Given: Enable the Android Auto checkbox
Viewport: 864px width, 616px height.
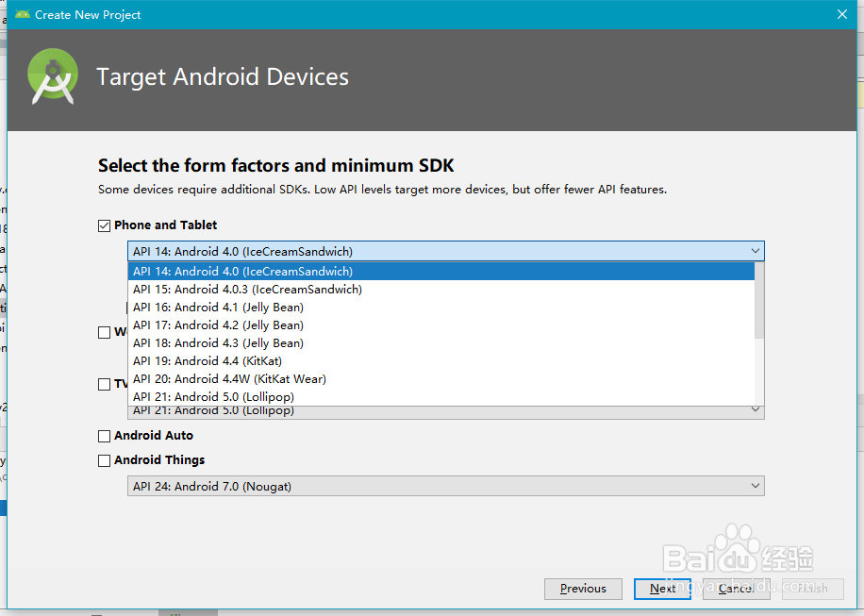Looking at the screenshot, I should [x=105, y=435].
